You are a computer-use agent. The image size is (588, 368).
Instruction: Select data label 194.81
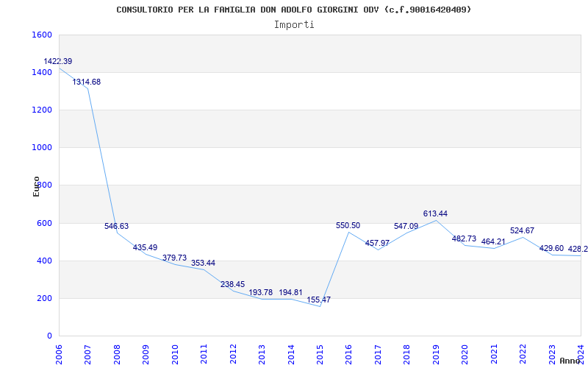[290, 292]
